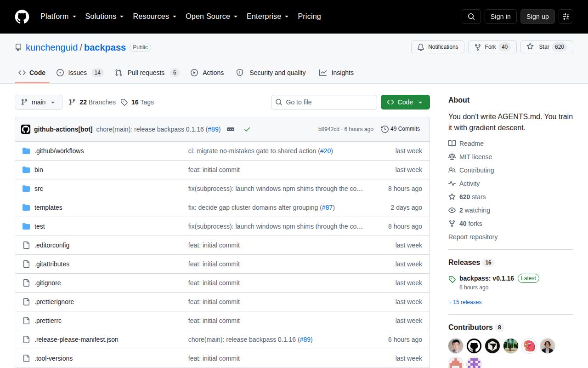Viewport: 588px width, 368px height.
Task: Open the Open Source menu
Action: pos(212,17)
